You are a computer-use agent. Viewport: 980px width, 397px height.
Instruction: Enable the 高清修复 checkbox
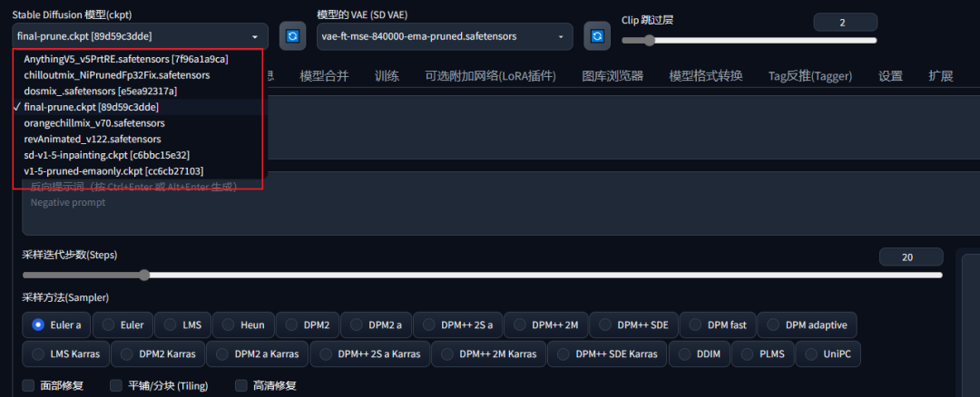240,386
